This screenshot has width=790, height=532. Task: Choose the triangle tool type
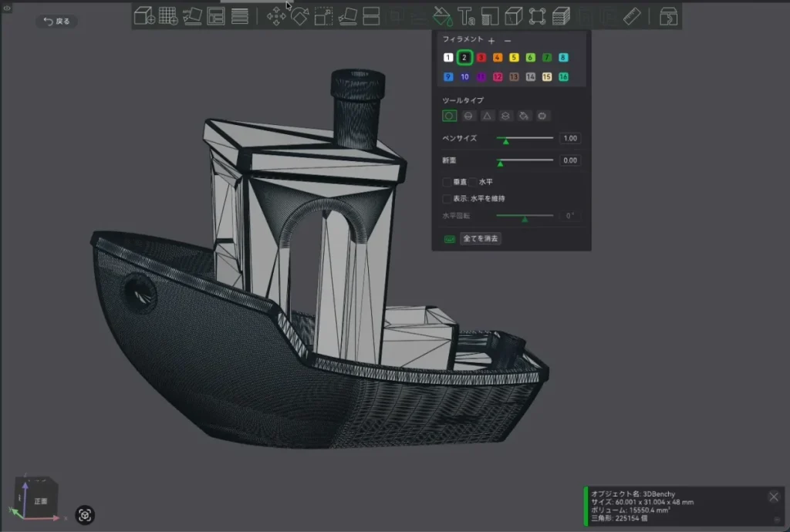(x=487, y=116)
